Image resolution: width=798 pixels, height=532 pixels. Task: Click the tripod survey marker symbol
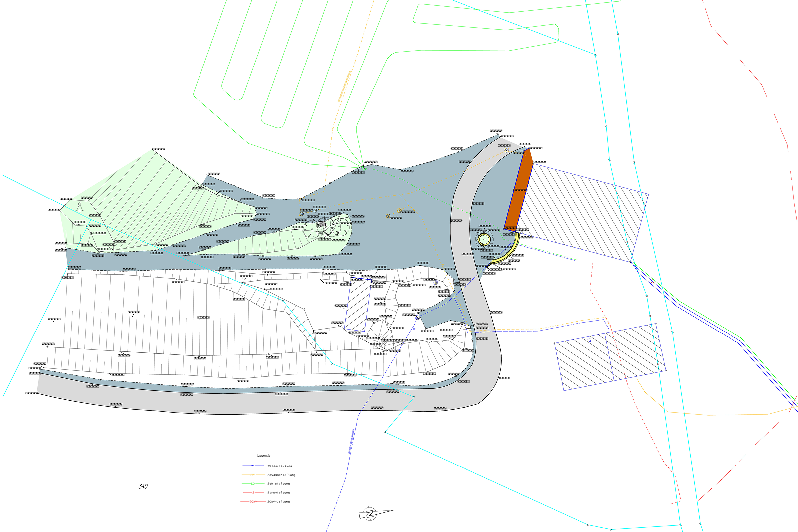point(80,206)
